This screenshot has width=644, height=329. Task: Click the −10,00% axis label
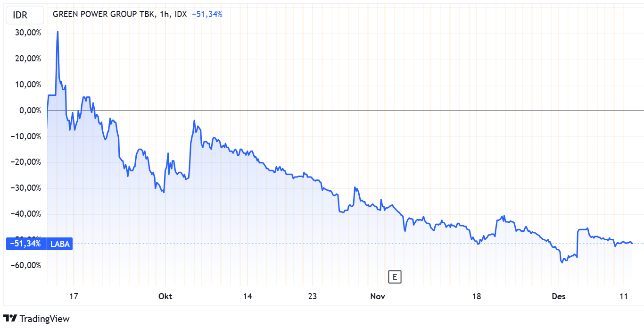pyautogui.click(x=27, y=136)
